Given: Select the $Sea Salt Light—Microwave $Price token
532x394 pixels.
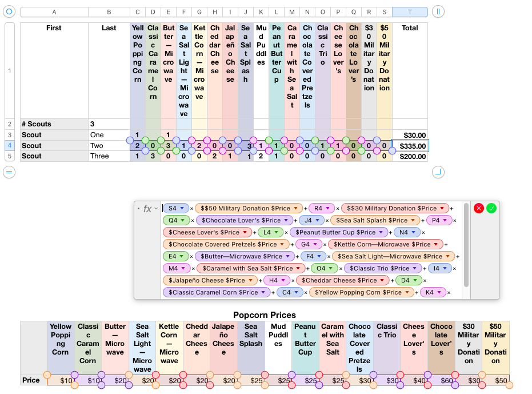Looking at the screenshot, I should [393, 256].
